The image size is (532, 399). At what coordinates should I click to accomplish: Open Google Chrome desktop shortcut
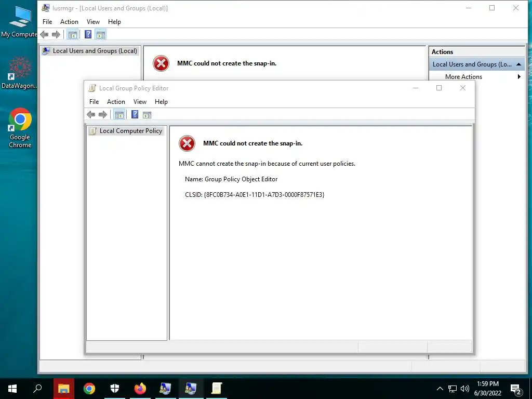coord(20,128)
